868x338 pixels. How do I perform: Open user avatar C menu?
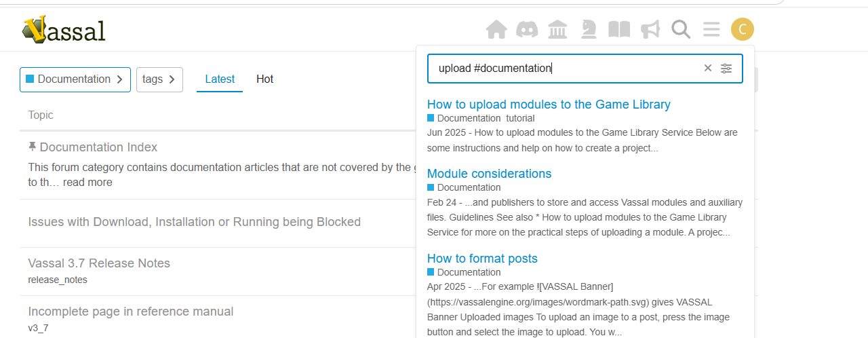click(743, 29)
